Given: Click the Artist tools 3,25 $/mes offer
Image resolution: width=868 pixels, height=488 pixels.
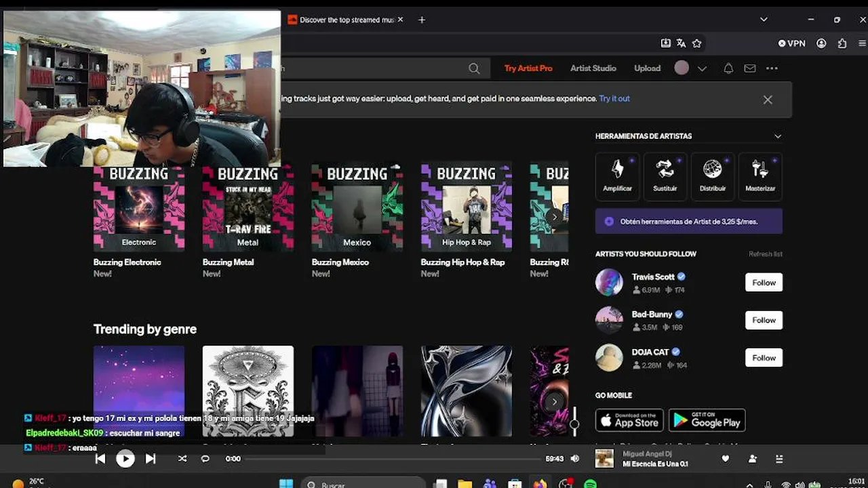Looking at the screenshot, I should 689,221.
